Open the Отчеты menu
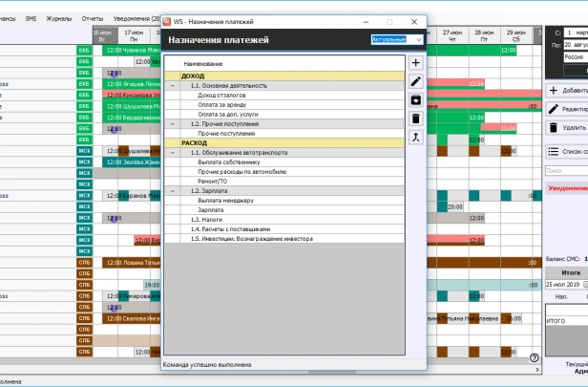This screenshot has height=387, width=588. 93,18
